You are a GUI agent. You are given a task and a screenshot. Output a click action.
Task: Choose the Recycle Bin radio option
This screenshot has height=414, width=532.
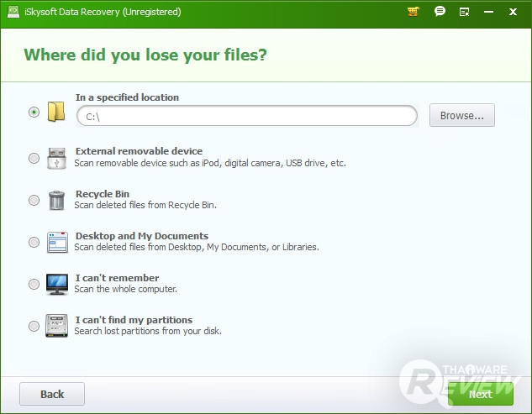[x=34, y=200]
